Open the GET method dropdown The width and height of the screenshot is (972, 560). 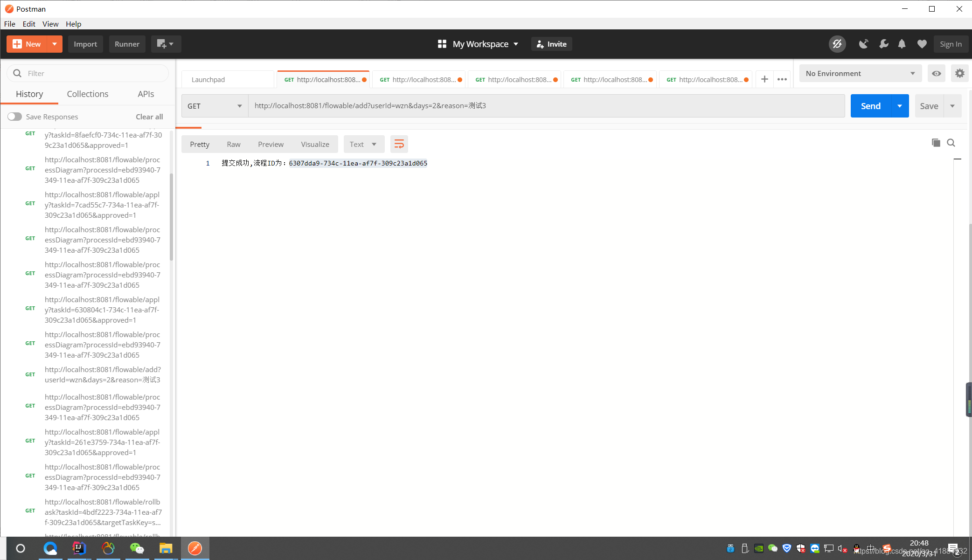click(215, 106)
